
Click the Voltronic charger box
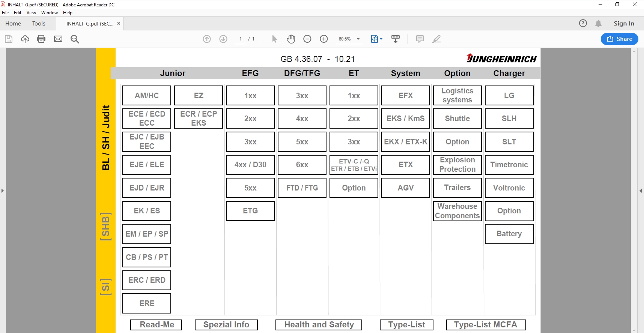coord(509,188)
